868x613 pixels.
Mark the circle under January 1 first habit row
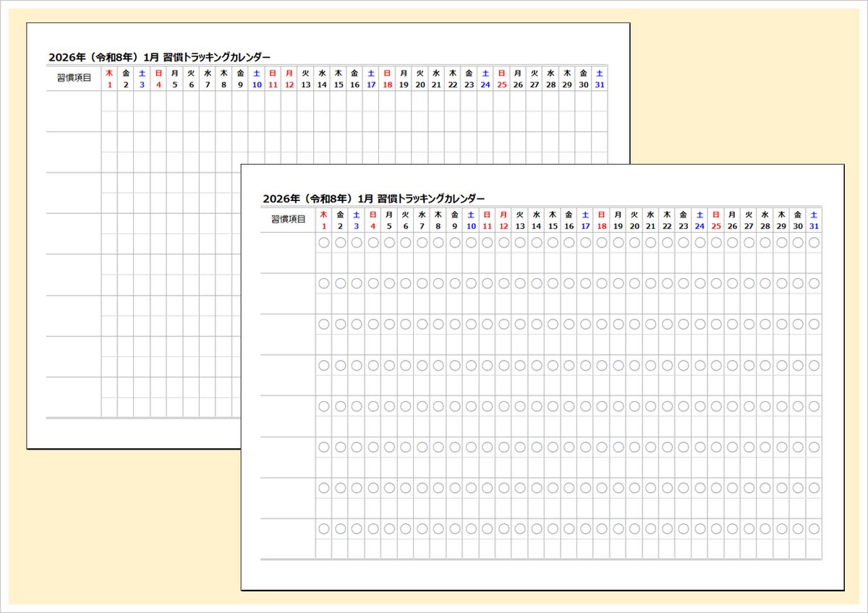coord(323,243)
